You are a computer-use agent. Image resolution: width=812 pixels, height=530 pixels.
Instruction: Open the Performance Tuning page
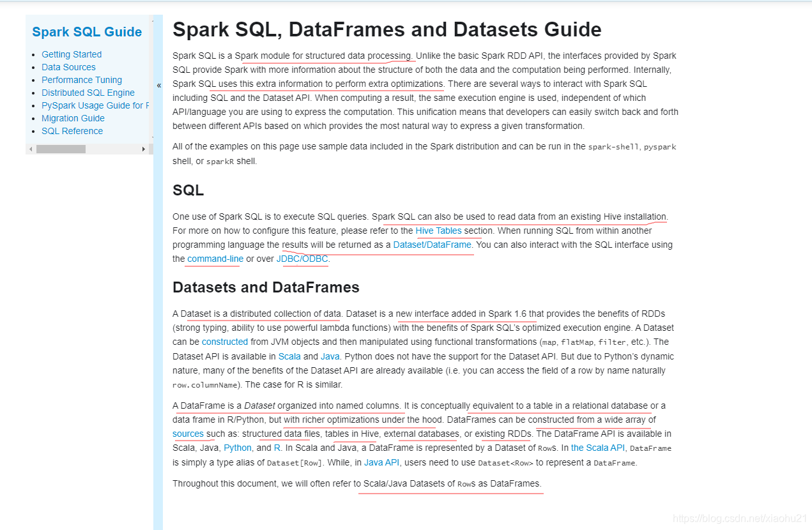(x=82, y=80)
